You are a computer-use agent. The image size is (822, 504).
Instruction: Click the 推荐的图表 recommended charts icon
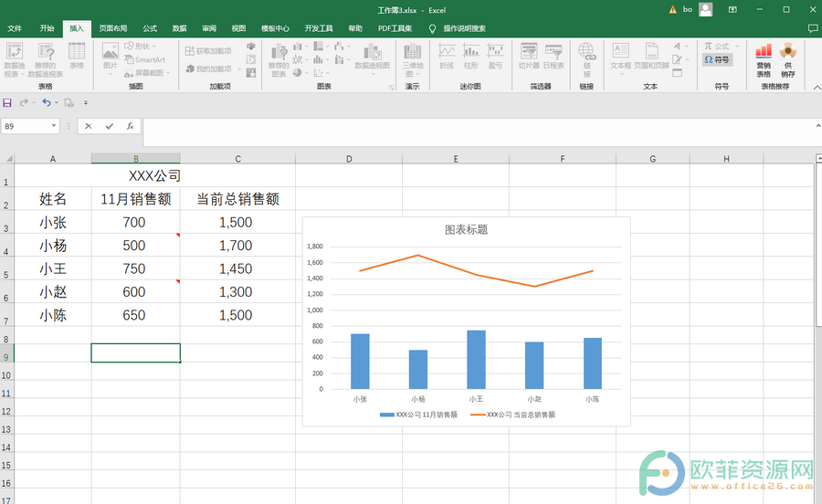click(279, 59)
